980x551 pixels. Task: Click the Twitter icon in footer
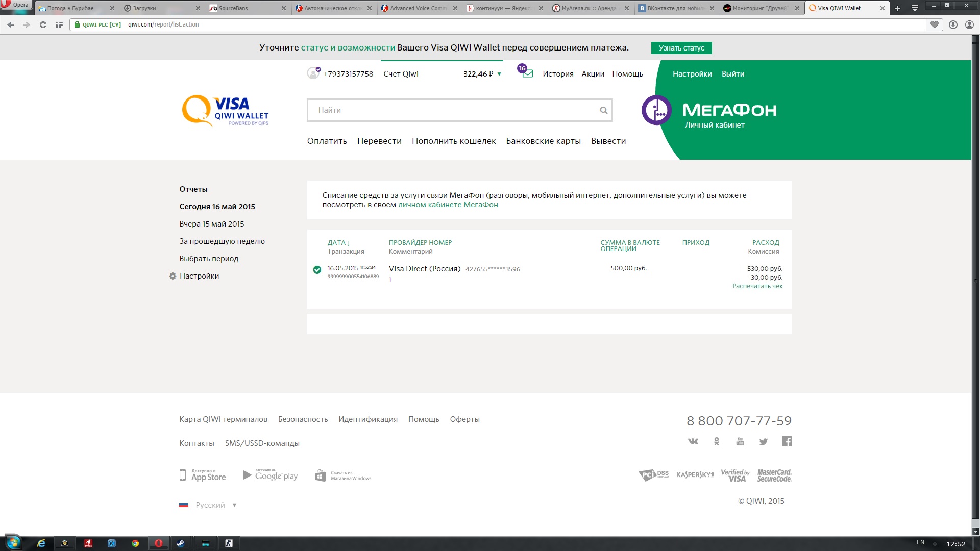point(763,441)
